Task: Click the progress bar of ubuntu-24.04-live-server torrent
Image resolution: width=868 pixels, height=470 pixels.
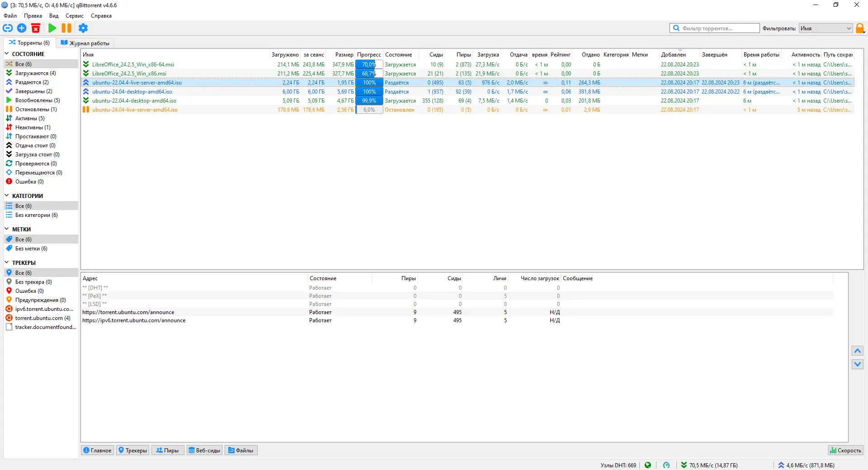Action: pos(369,110)
